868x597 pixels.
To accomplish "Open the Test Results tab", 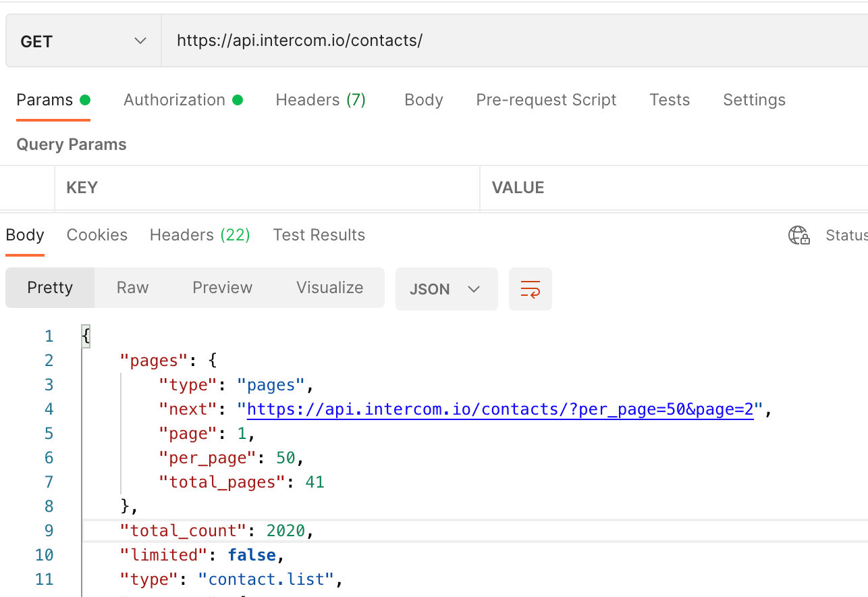I will (319, 235).
